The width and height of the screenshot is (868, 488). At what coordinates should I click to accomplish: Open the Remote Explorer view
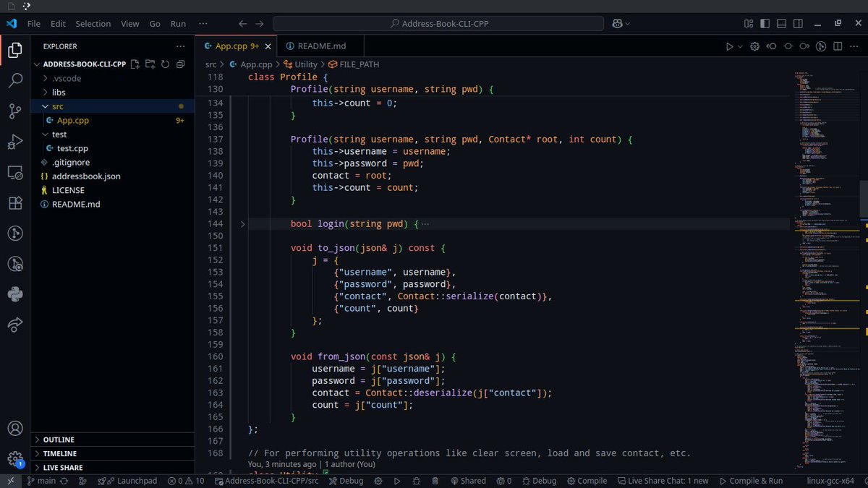[x=15, y=173]
